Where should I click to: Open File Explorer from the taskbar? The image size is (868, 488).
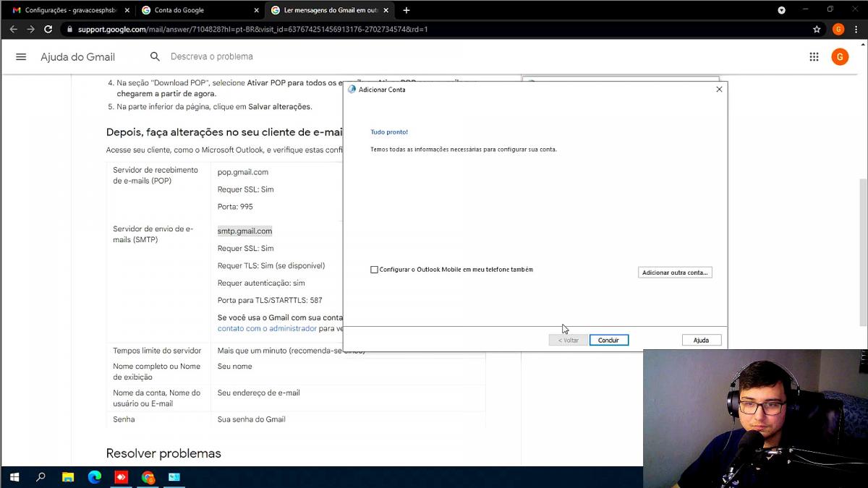[68, 477]
